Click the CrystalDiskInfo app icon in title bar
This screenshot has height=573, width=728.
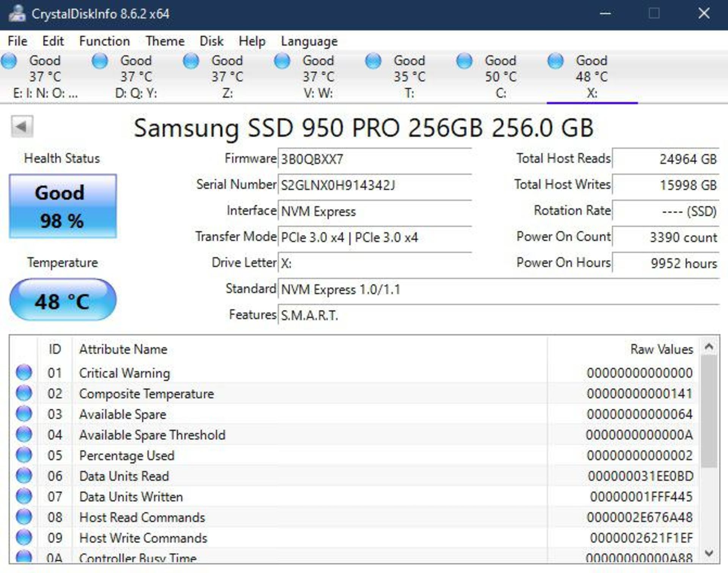point(17,14)
